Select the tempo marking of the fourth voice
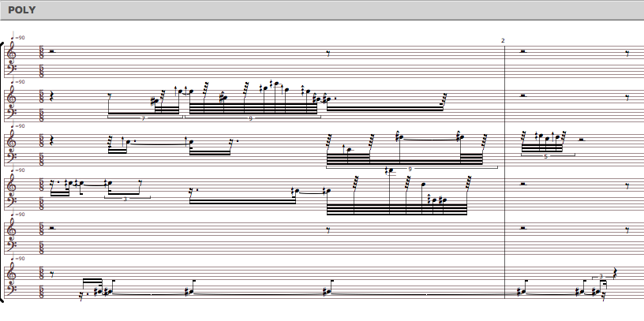This screenshot has width=644, height=321. [x=19, y=170]
